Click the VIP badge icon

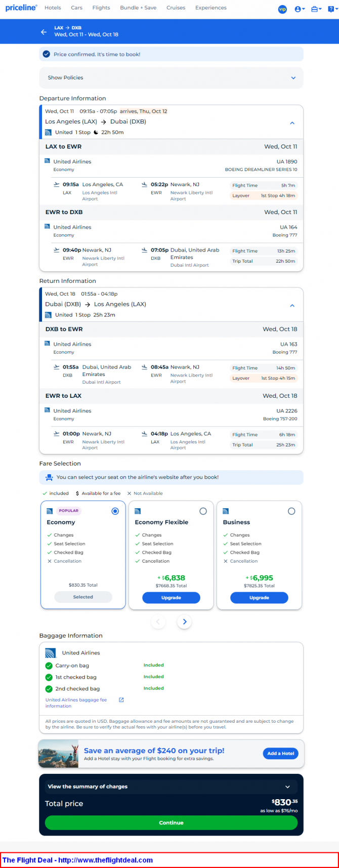(282, 9)
